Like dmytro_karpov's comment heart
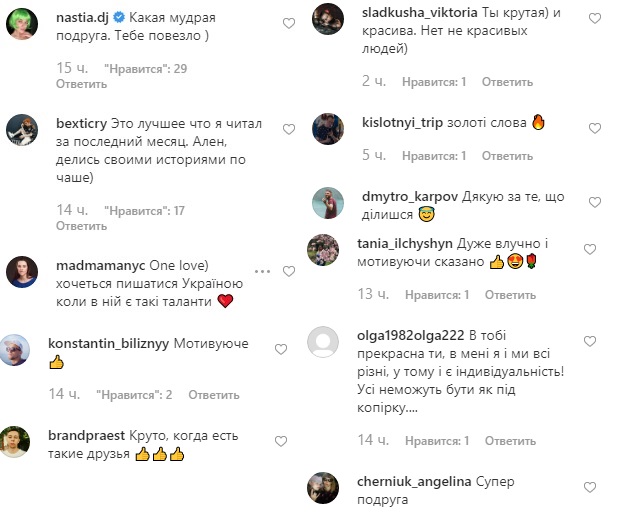Viewport: 617px width, 518px height. pos(594,200)
